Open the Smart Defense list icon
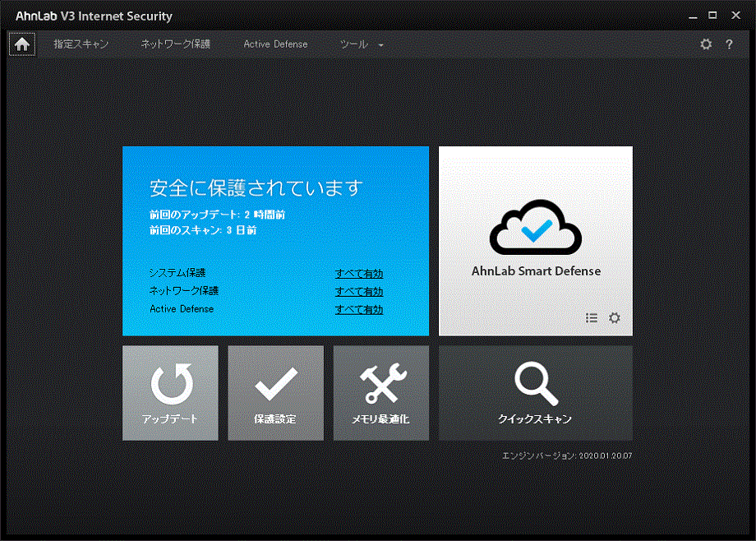Screen dimensions: 756x541 pyautogui.click(x=592, y=318)
